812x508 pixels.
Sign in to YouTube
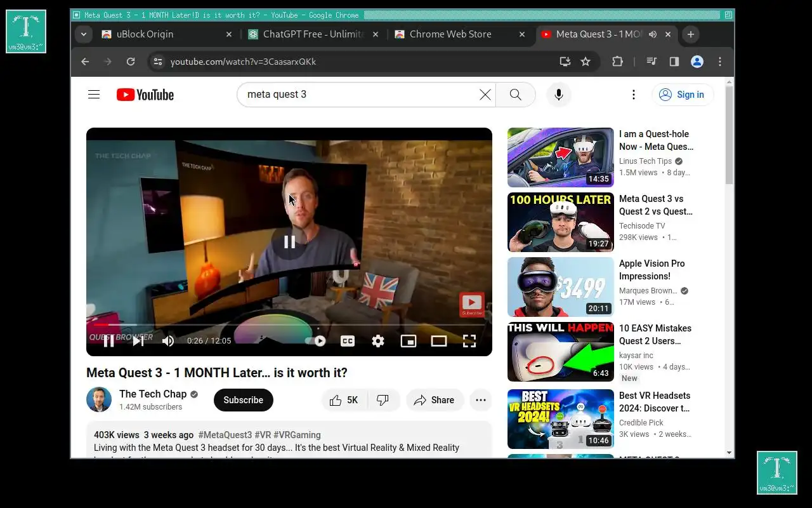pos(683,95)
